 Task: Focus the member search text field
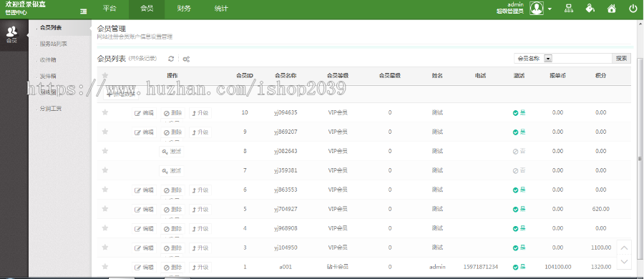[582, 59]
